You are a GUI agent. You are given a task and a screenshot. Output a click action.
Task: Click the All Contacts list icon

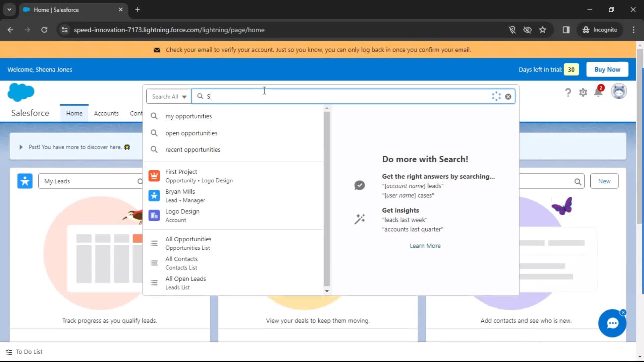pos(154,263)
